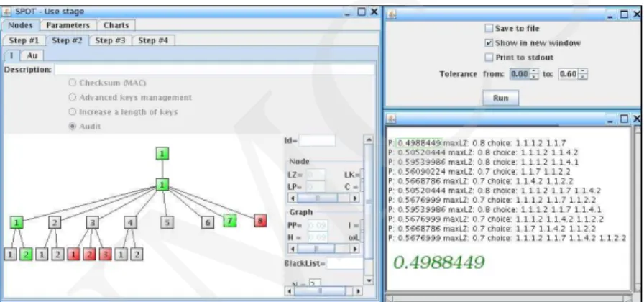
Task: Click the Id= input field
Action: click(x=317, y=140)
